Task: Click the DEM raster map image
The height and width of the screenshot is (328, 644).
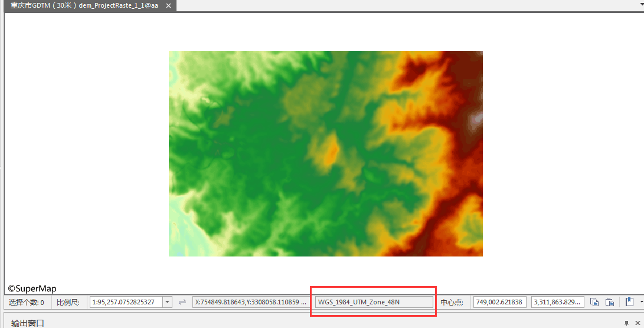Action: tap(326, 154)
